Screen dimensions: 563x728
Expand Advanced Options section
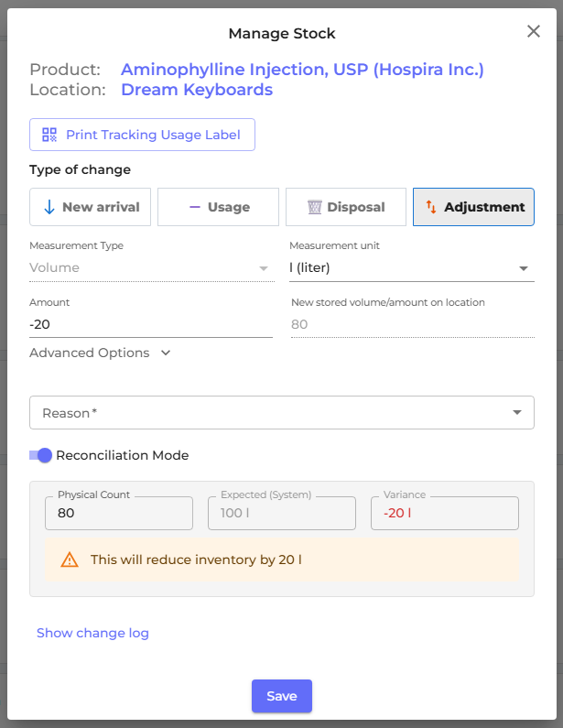[101, 353]
